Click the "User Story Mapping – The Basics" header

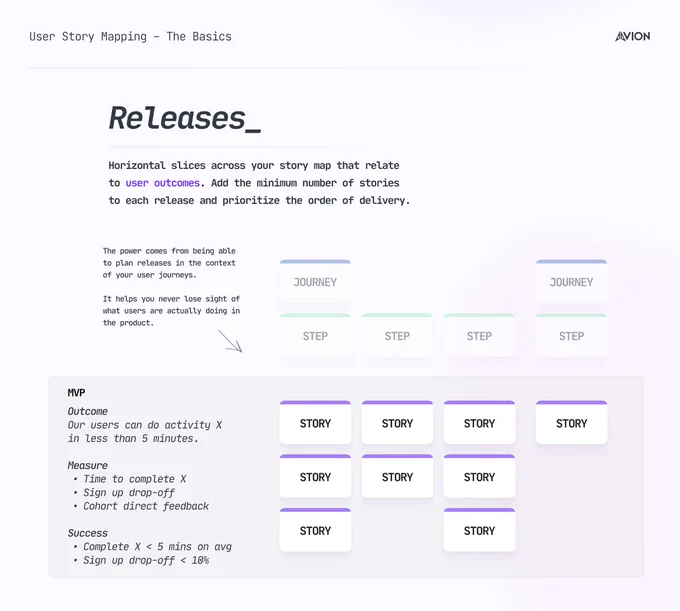click(131, 36)
